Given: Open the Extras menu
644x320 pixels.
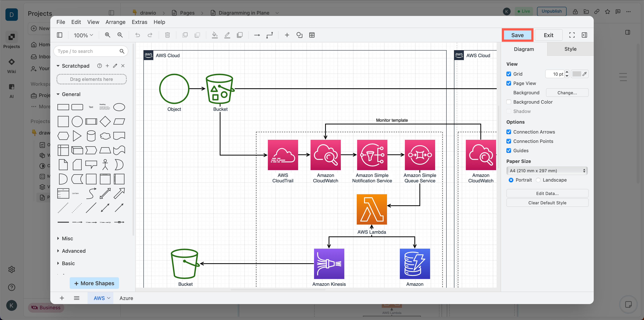Looking at the screenshot, I should point(139,22).
